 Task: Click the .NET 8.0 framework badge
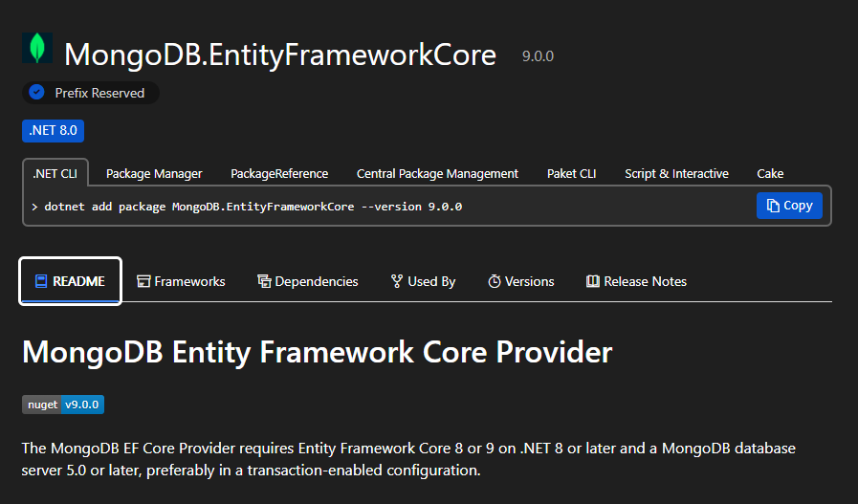point(53,131)
